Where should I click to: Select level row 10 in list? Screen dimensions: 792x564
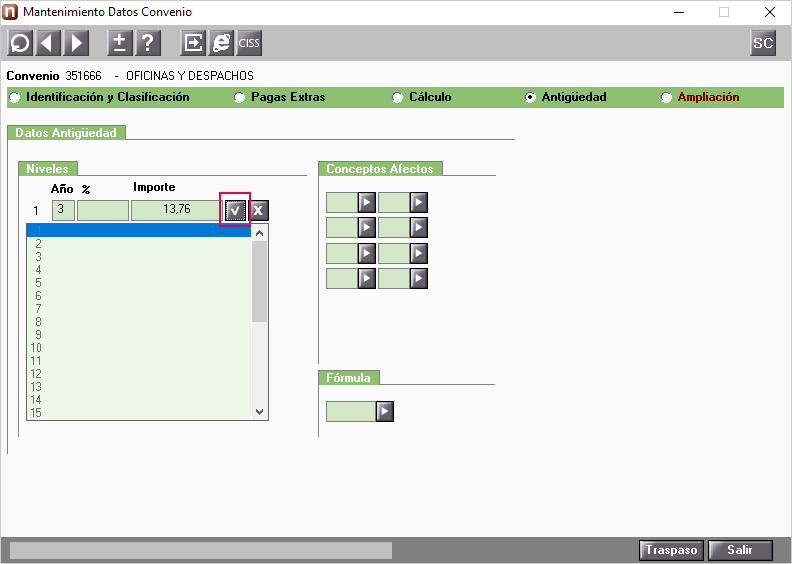point(138,348)
